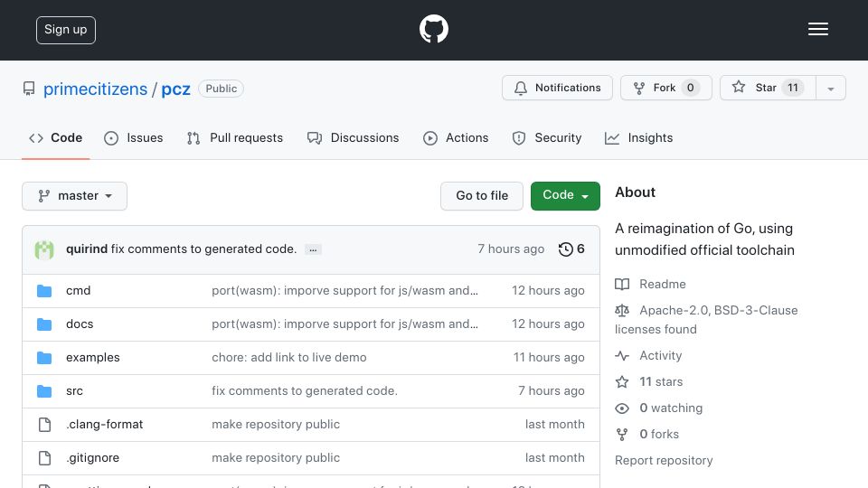Click the docs folder icon

tap(44, 324)
